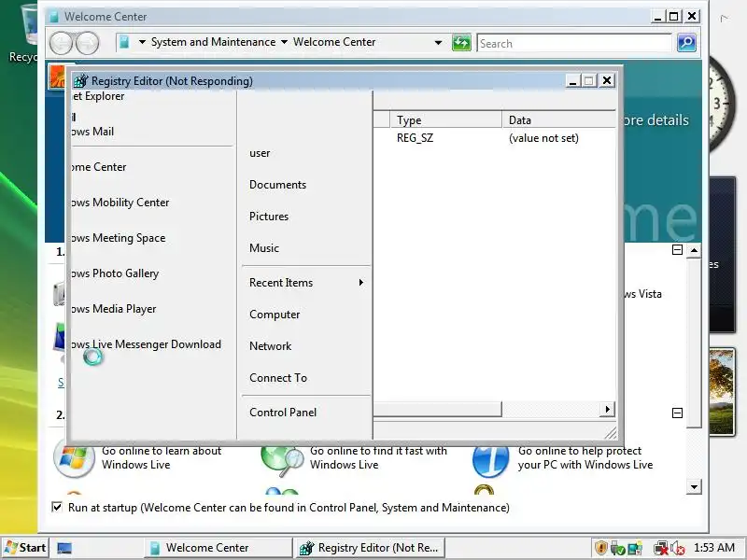Launch Internet Explorer from program list
The height and width of the screenshot is (560, 747).
click(x=98, y=96)
